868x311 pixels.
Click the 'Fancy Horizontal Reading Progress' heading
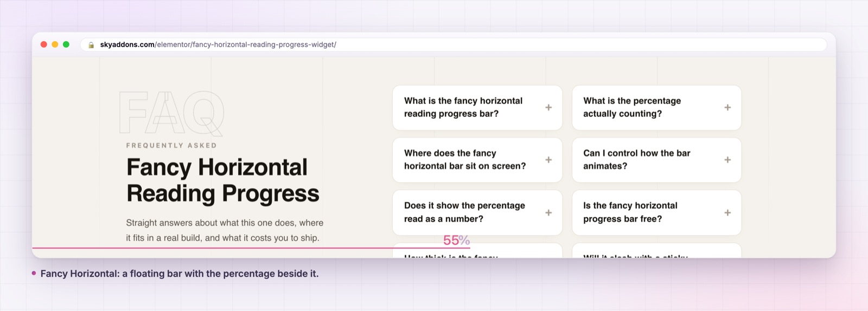click(223, 180)
